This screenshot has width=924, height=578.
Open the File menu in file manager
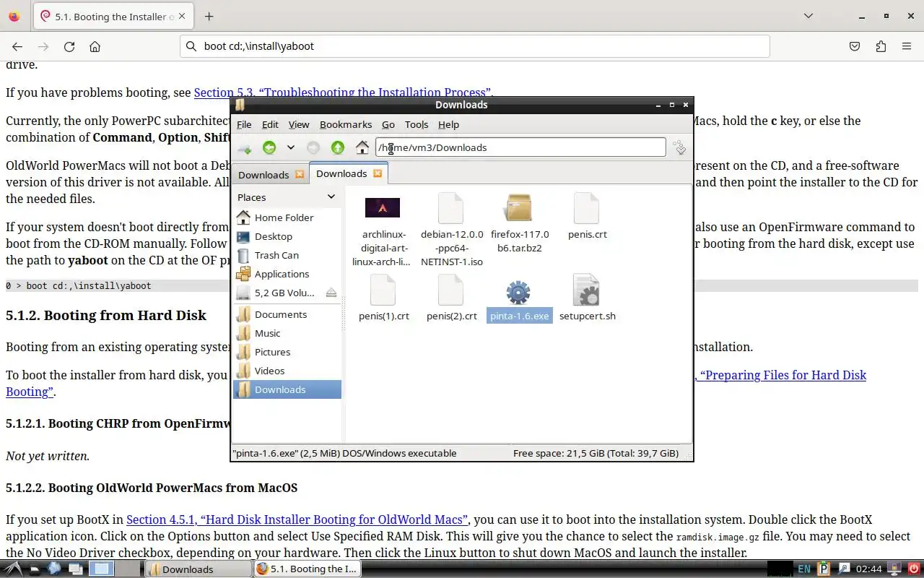[244, 124]
